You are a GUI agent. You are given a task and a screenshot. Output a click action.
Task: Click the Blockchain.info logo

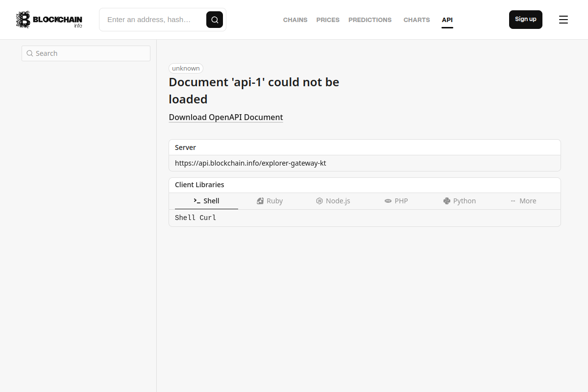(49, 20)
